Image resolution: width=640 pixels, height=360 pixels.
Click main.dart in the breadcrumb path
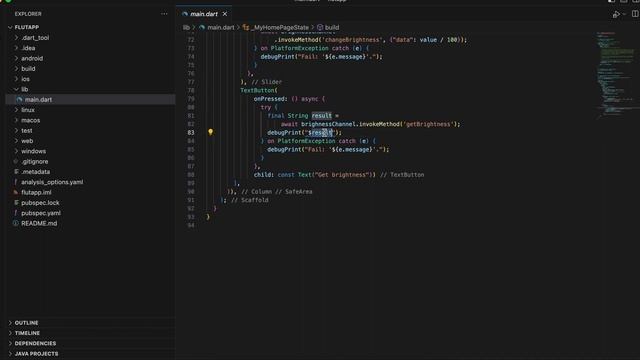point(220,27)
